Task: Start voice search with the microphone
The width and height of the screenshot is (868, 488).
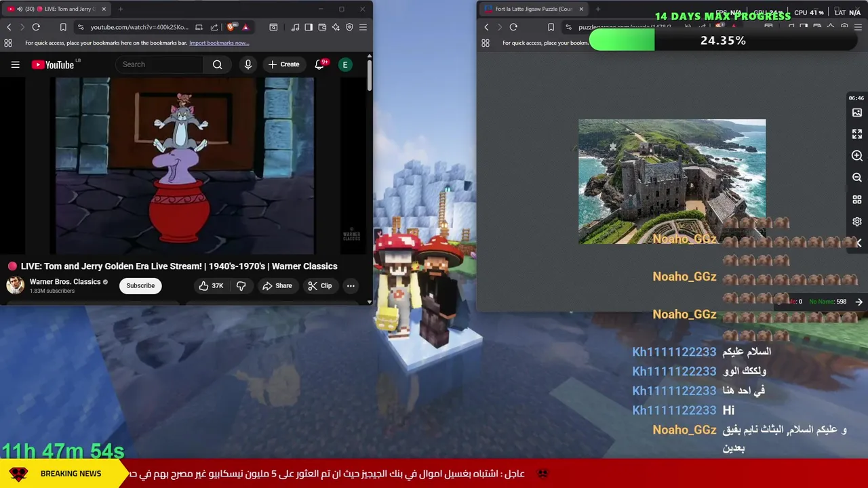Action: click(248, 64)
